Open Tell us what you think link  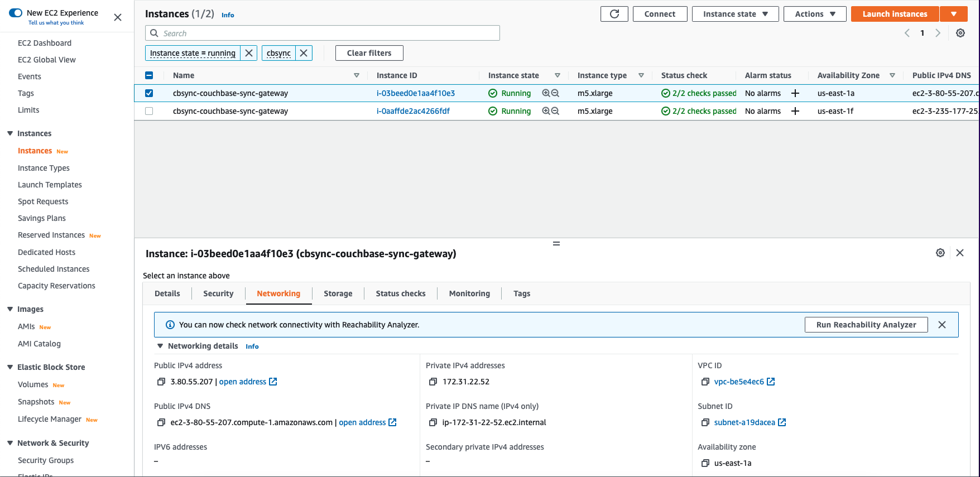point(56,23)
